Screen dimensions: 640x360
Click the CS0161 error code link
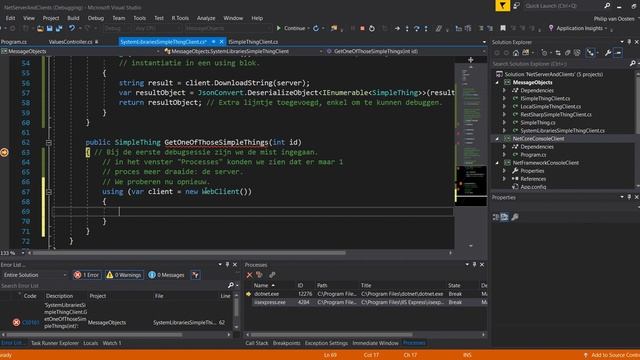coord(31,322)
